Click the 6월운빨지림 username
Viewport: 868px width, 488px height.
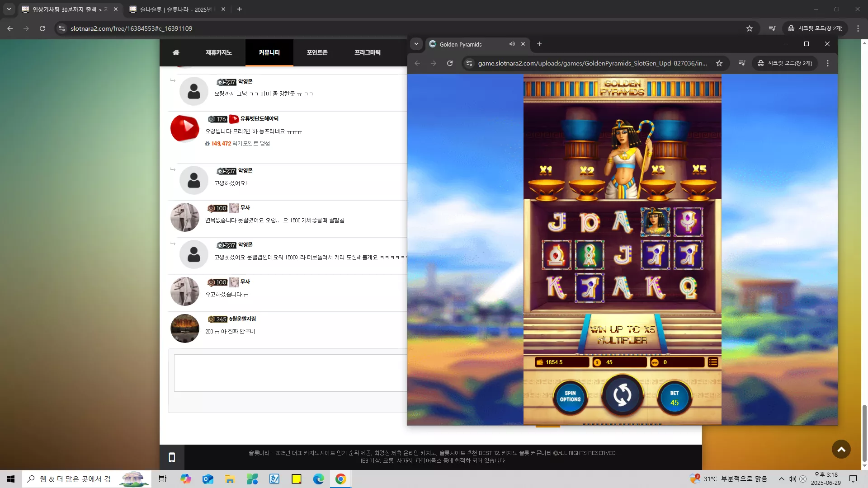click(x=242, y=319)
